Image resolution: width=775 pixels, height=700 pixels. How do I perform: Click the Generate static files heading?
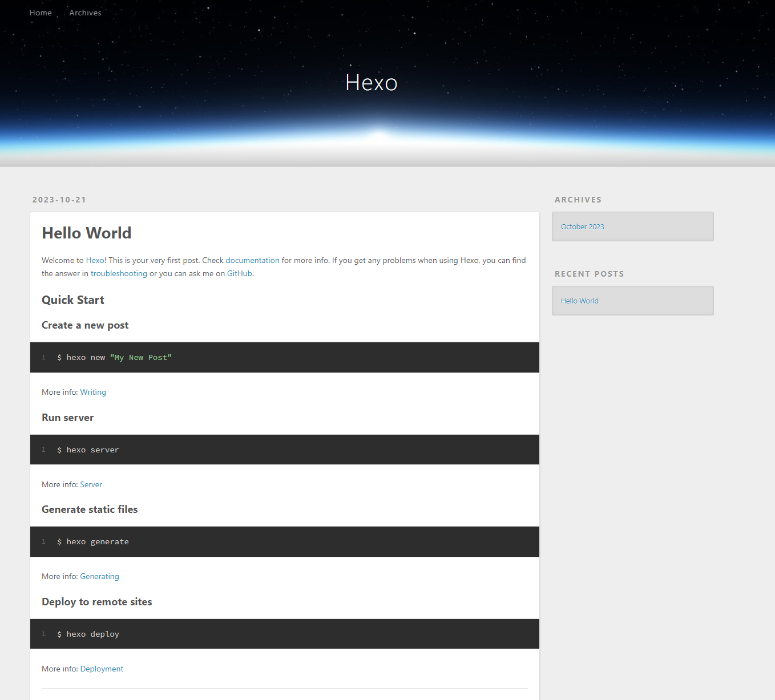click(90, 509)
